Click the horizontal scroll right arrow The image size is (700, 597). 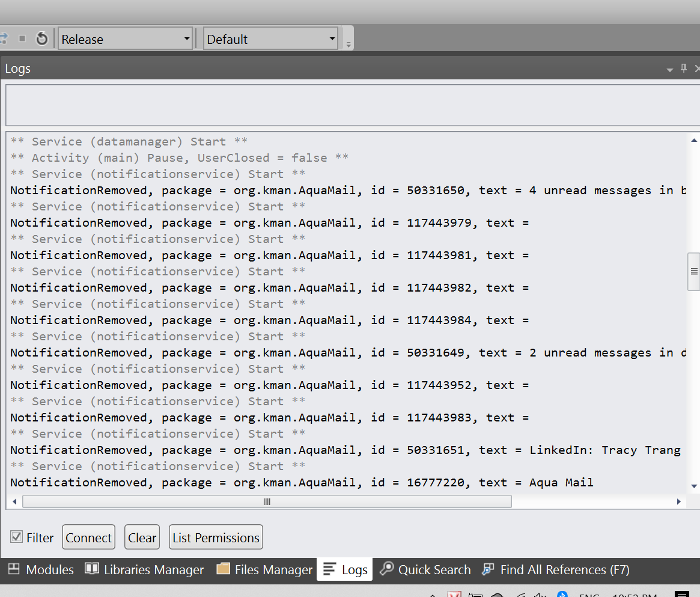pyautogui.click(x=678, y=501)
